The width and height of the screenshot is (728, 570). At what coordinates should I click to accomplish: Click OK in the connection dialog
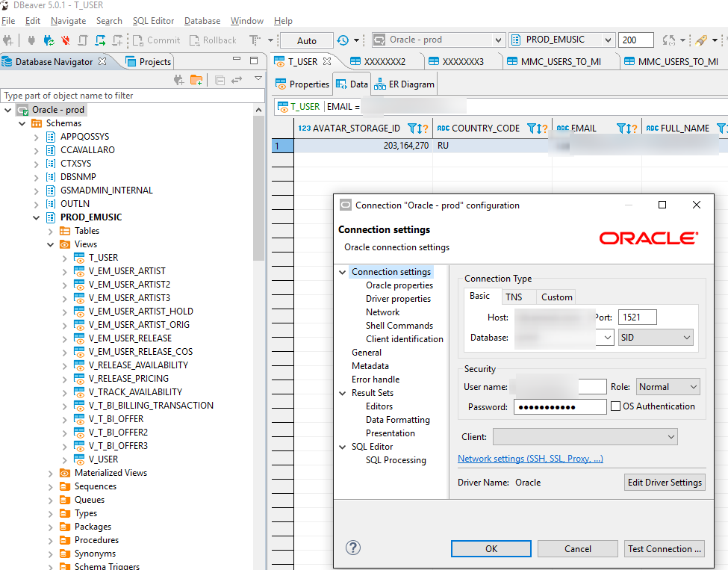[491, 548]
